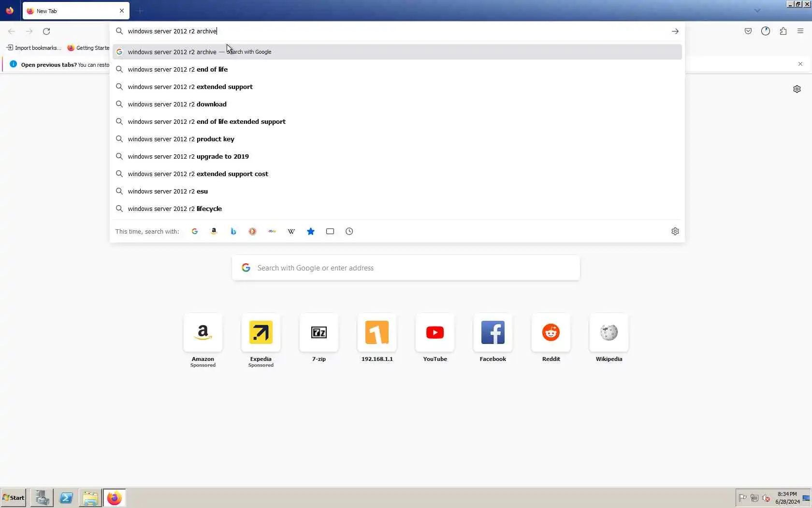
Task: Choose suggestion 'windows server 2012 r2 extended support'
Action: pyautogui.click(x=397, y=87)
